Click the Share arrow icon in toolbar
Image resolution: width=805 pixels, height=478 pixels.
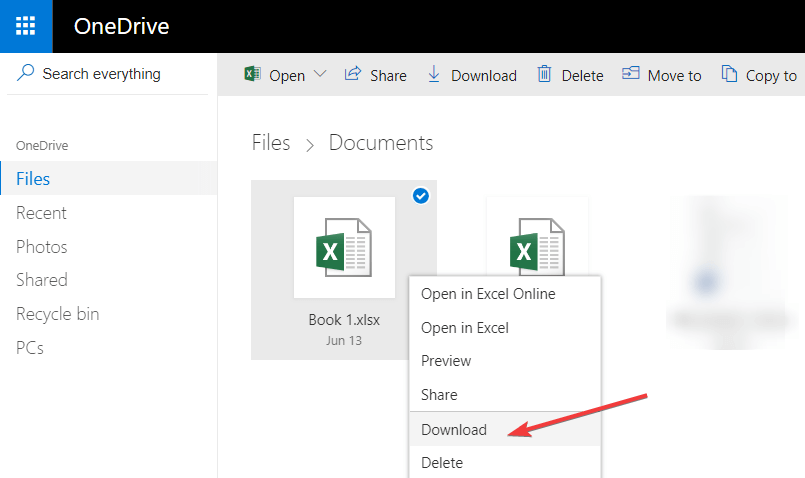(353, 74)
